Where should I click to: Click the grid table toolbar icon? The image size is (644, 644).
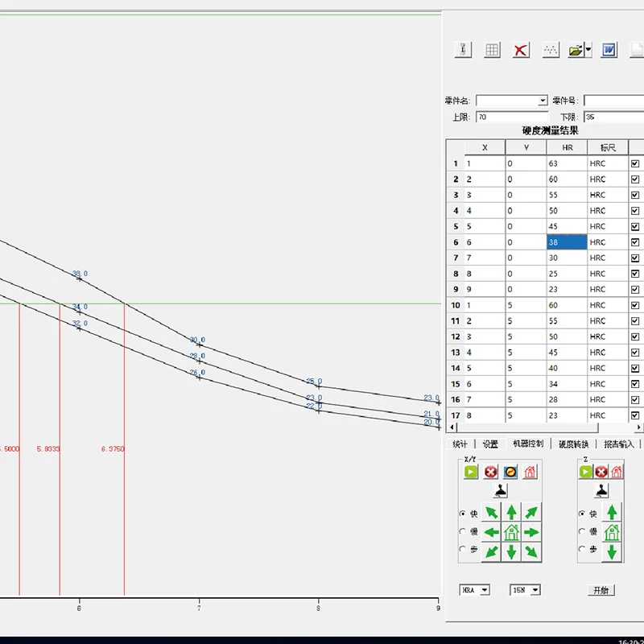click(492, 50)
